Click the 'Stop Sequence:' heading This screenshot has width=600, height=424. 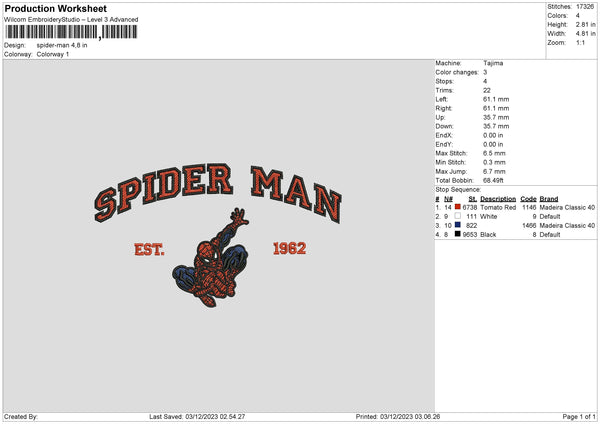(458, 189)
